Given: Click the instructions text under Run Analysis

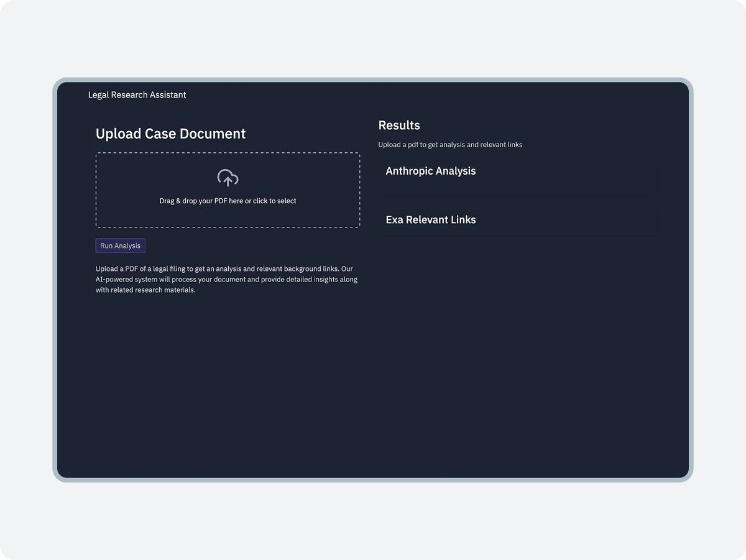Looking at the screenshot, I should 226,279.
